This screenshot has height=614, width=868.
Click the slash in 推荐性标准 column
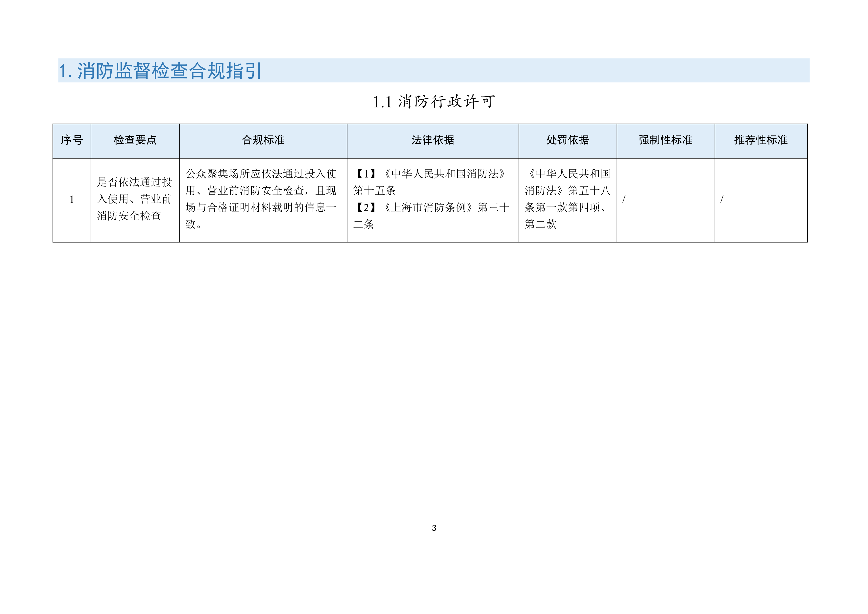(722, 199)
